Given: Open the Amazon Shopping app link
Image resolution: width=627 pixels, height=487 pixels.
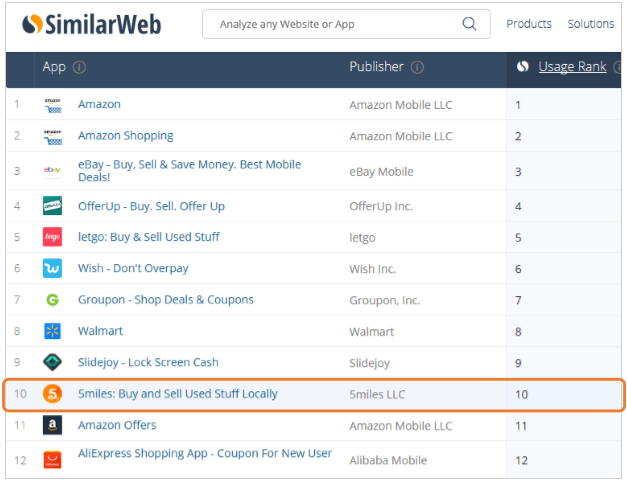Looking at the screenshot, I should coord(126,136).
